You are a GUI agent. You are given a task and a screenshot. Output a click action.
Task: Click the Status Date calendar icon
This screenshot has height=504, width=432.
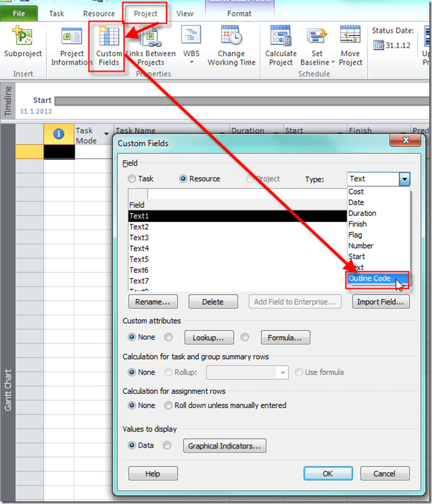(x=380, y=45)
